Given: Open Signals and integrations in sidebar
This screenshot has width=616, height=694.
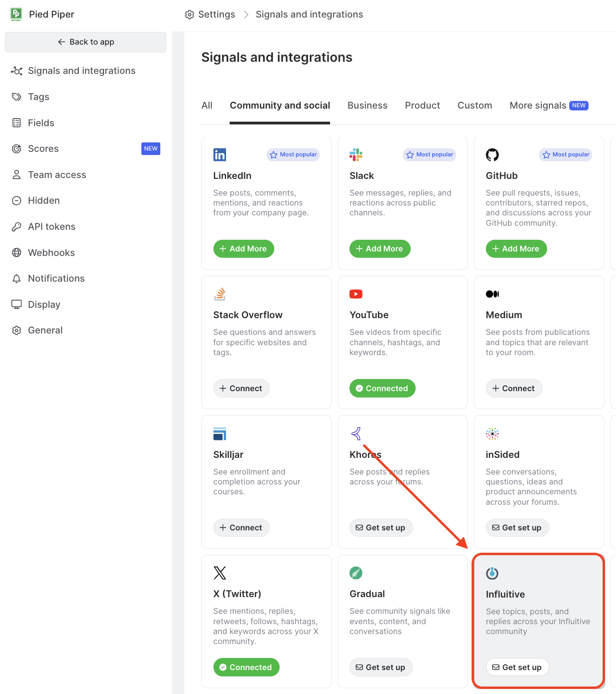Looking at the screenshot, I should pos(82,71).
